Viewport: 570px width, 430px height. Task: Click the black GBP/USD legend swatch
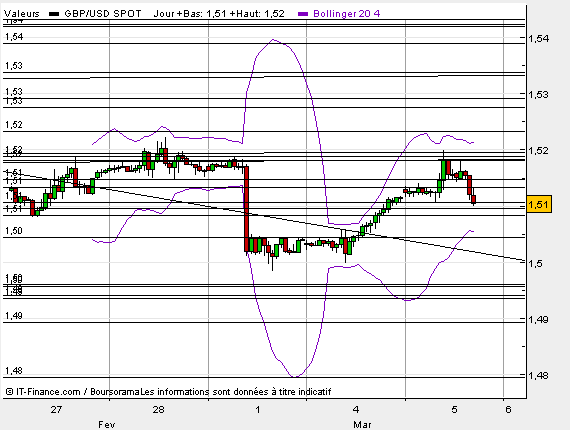[54, 14]
